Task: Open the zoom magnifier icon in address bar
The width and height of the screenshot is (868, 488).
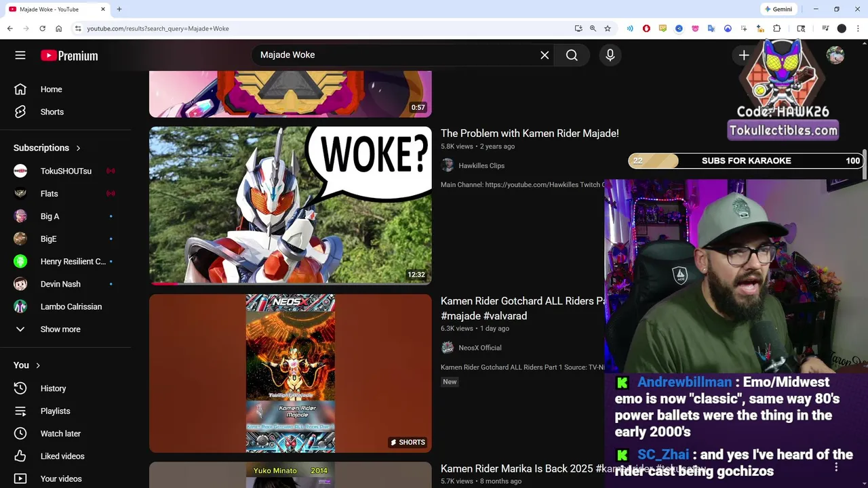Action: [x=593, y=28]
